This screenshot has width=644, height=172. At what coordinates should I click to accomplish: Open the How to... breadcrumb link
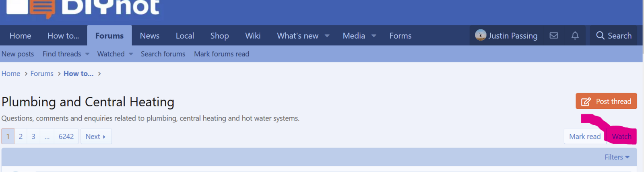tap(78, 74)
